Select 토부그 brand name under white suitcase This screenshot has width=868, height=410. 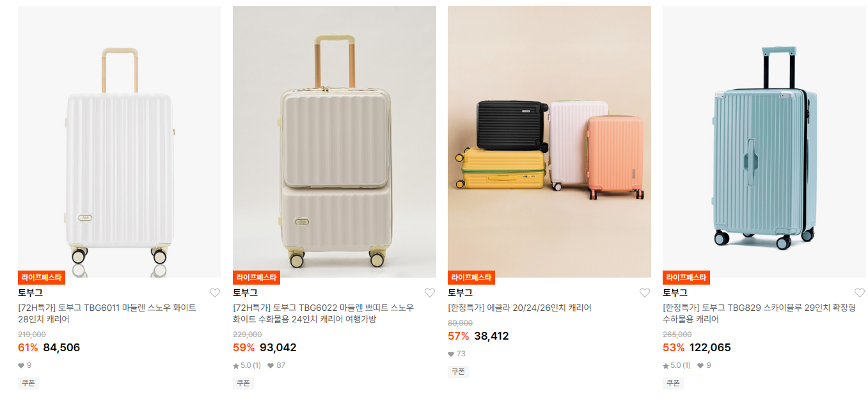pyautogui.click(x=30, y=293)
